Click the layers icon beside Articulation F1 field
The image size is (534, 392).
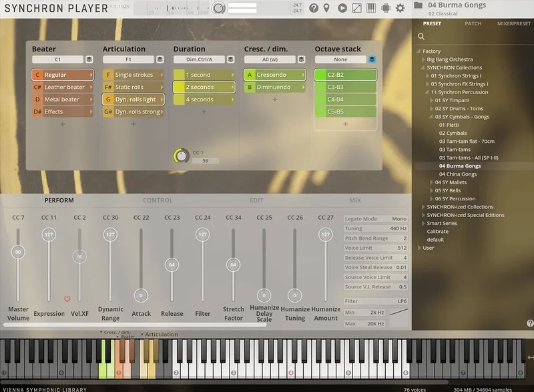160,59
